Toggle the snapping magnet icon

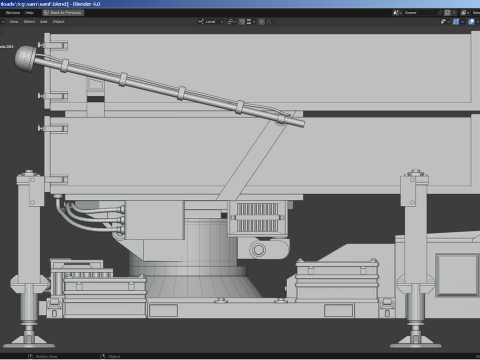[242, 22]
